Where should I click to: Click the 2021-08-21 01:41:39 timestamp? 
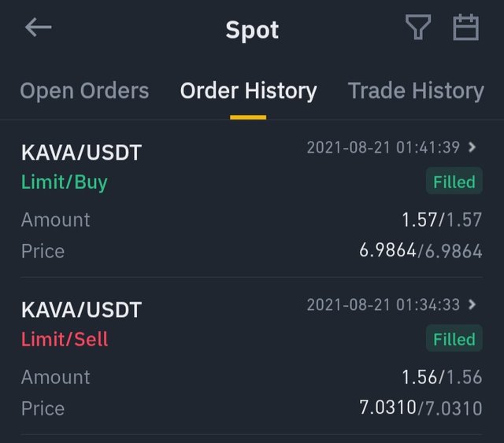pos(384,147)
